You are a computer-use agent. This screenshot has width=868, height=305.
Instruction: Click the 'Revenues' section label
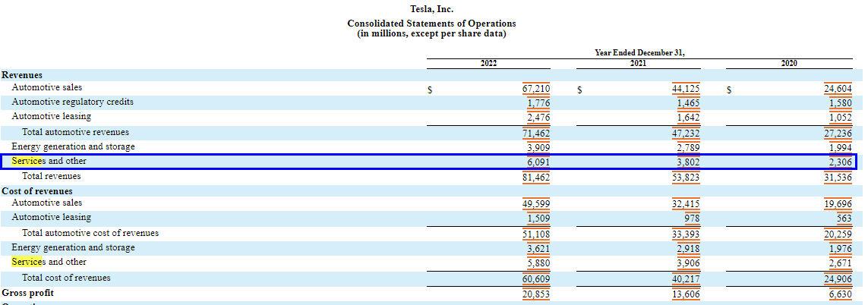point(22,75)
